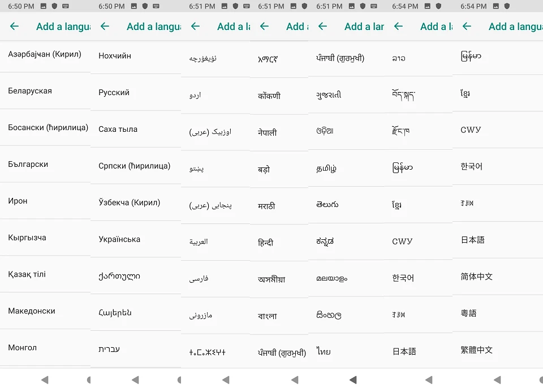
Task: Choose Русский from the list
Action: click(x=135, y=92)
